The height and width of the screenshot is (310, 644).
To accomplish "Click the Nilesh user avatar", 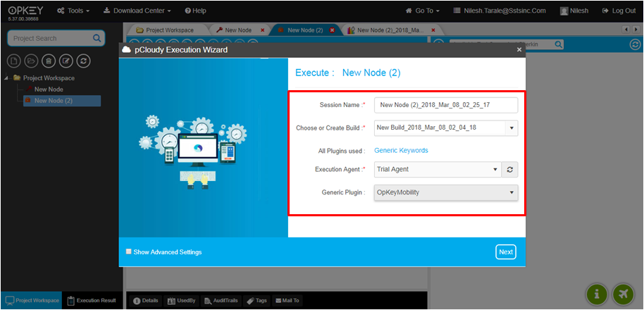I will coord(564,11).
